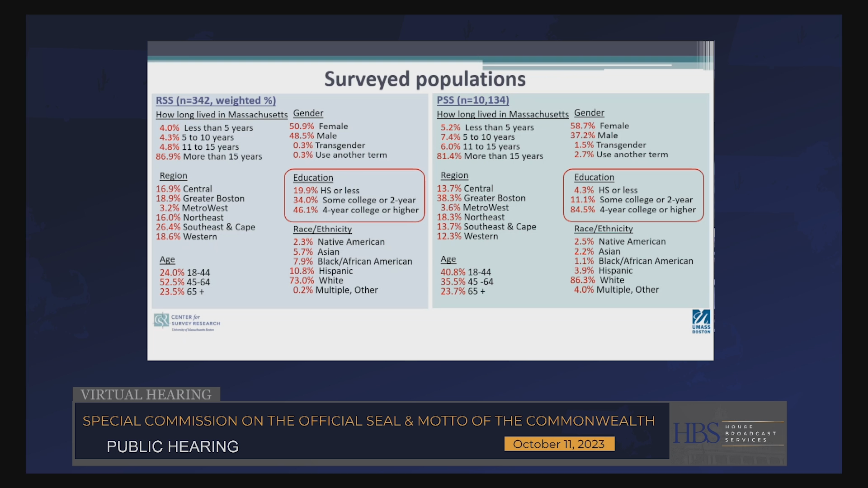This screenshot has height=488, width=868.
Task: Click the UMass Boston logo
Action: click(x=701, y=322)
